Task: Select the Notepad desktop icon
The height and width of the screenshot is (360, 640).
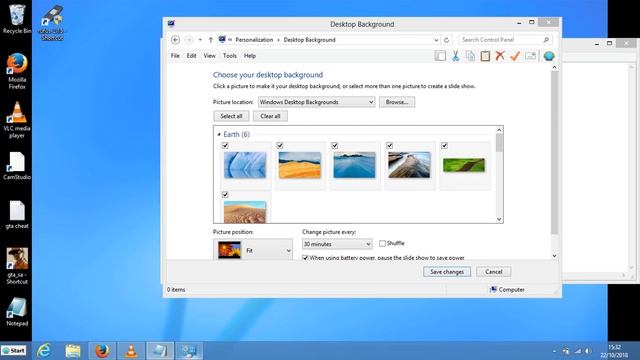Action: click(x=17, y=312)
